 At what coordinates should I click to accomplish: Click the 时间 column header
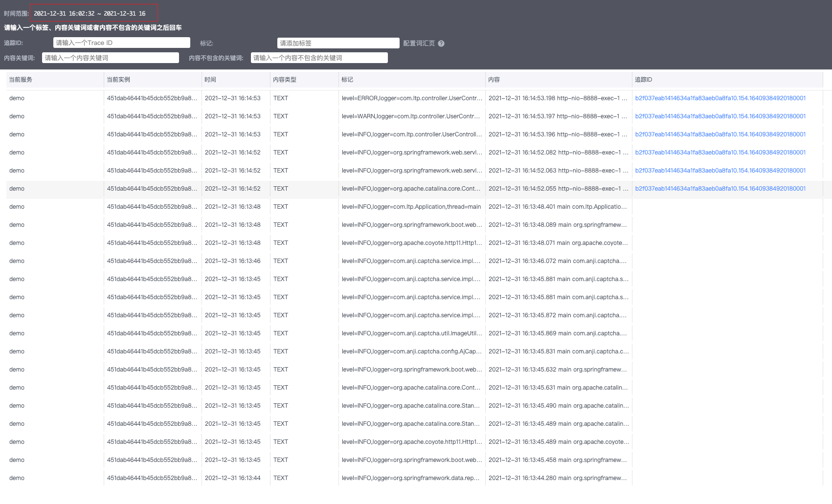point(210,79)
